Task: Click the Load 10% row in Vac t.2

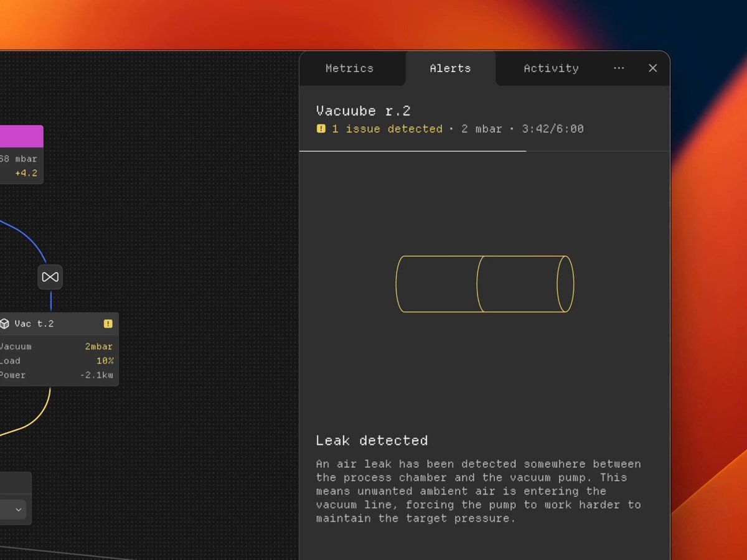Action: coord(56,361)
